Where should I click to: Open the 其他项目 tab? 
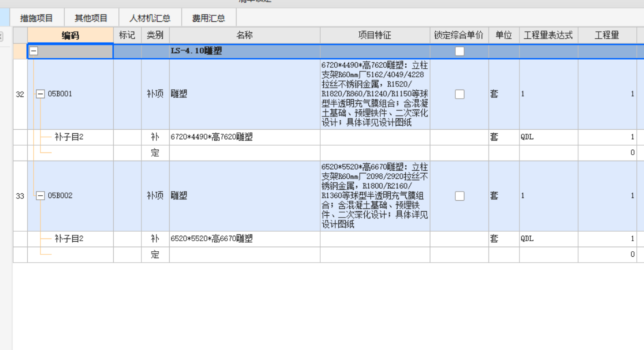91,18
